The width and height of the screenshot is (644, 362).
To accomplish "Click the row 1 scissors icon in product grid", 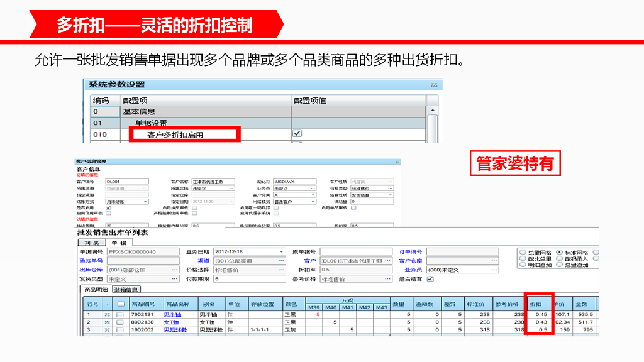I will (107, 314).
